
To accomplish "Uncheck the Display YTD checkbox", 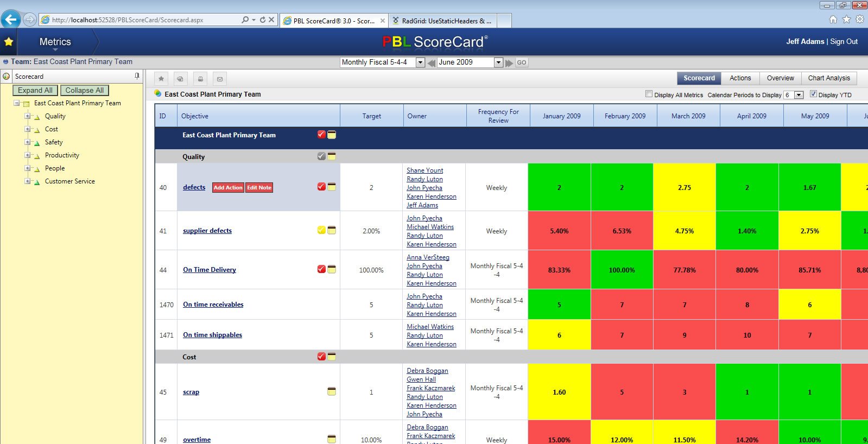I will point(813,94).
